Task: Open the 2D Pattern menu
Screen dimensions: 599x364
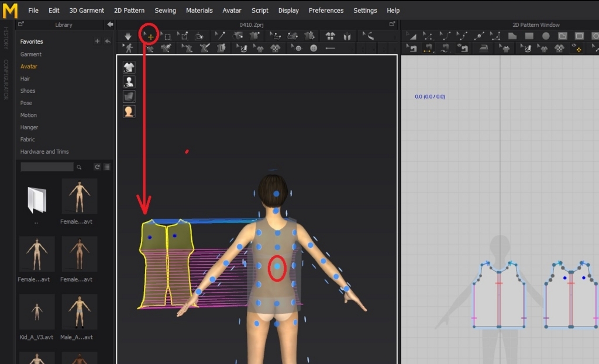Action: pyautogui.click(x=129, y=11)
